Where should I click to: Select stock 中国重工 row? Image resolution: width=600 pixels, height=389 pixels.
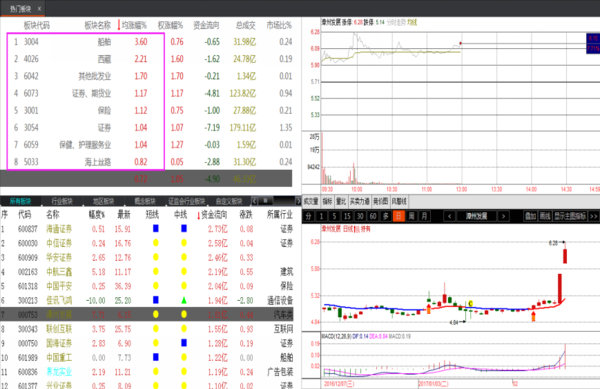(x=147, y=358)
